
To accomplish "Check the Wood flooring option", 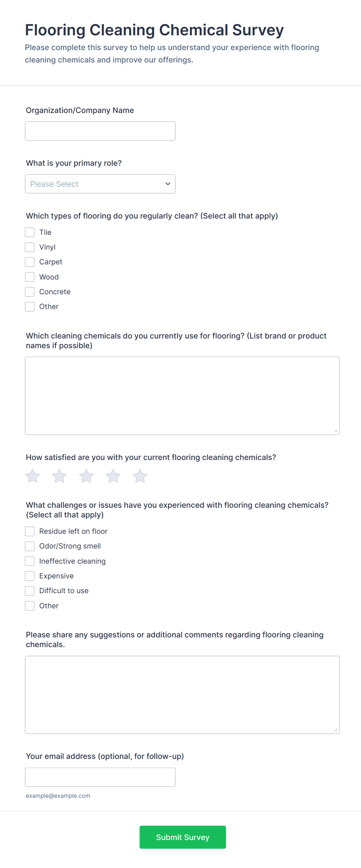I will [x=30, y=277].
